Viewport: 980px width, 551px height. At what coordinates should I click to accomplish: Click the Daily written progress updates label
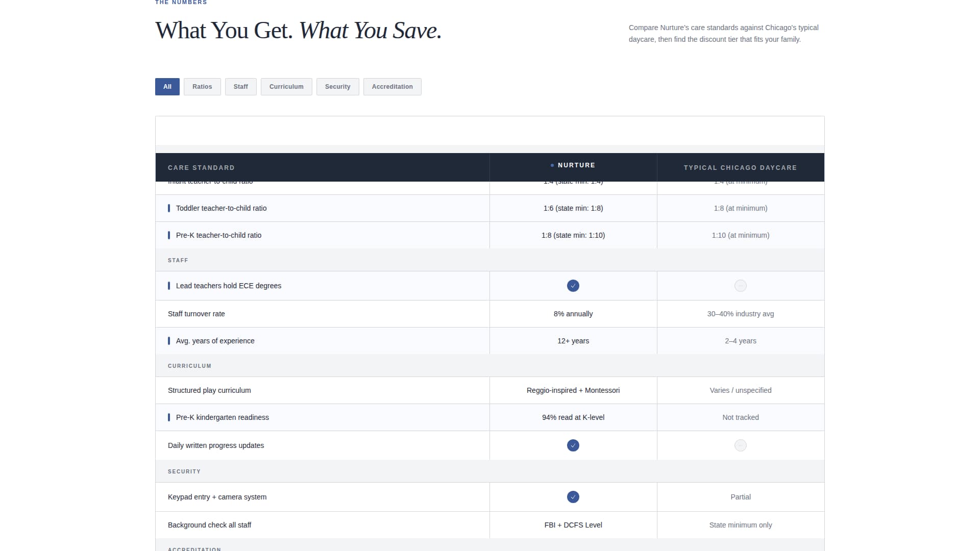pos(216,445)
